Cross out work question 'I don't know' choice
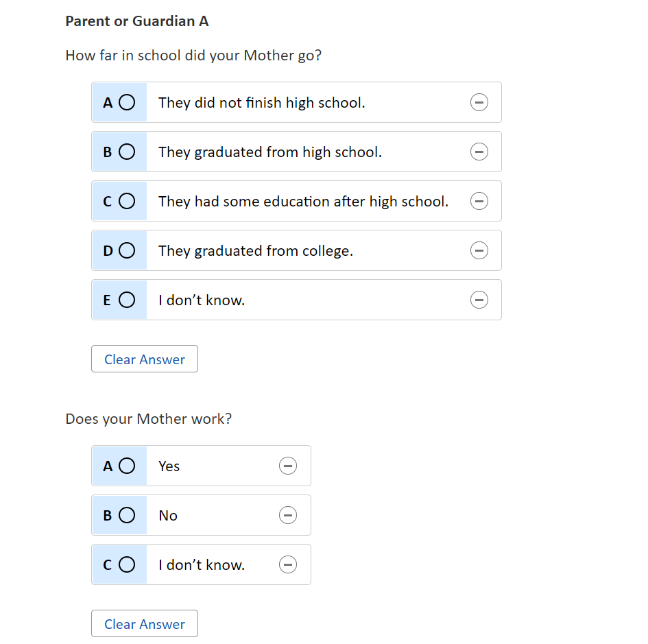The width and height of the screenshot is (648, 644). [288, 565]
